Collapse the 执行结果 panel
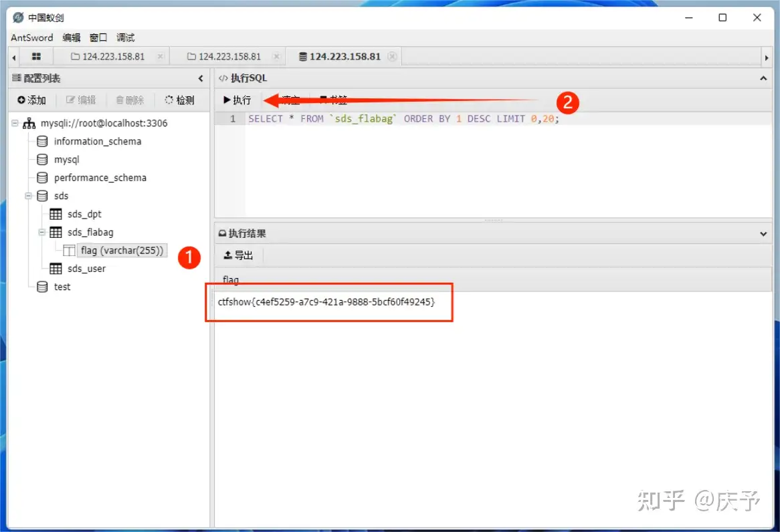Viewport: 780px width, 532px height. pyautogui.click(x=763, y=234)
